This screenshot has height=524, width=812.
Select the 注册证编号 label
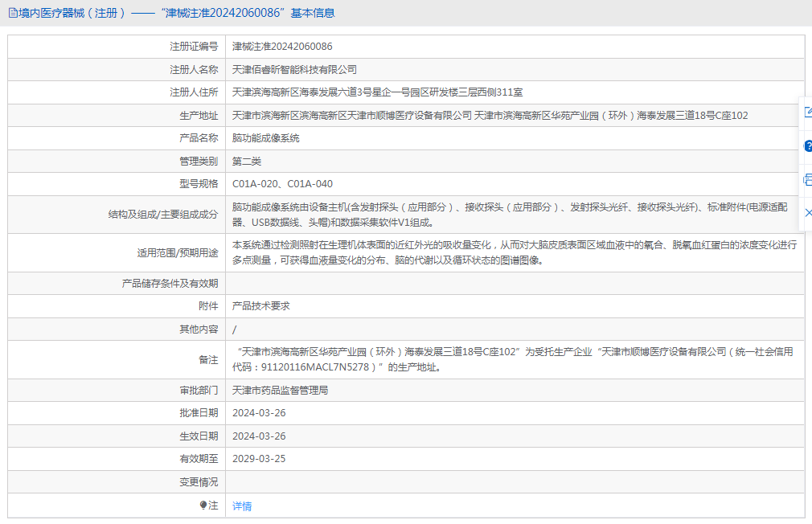(194, 47)
